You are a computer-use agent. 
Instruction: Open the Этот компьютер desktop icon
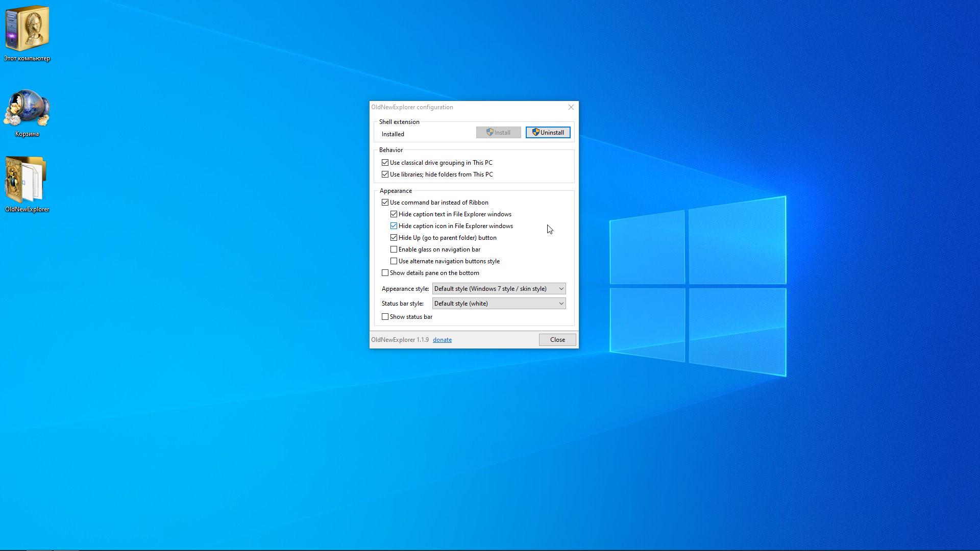pyautogui.click(x=27, y=31)
